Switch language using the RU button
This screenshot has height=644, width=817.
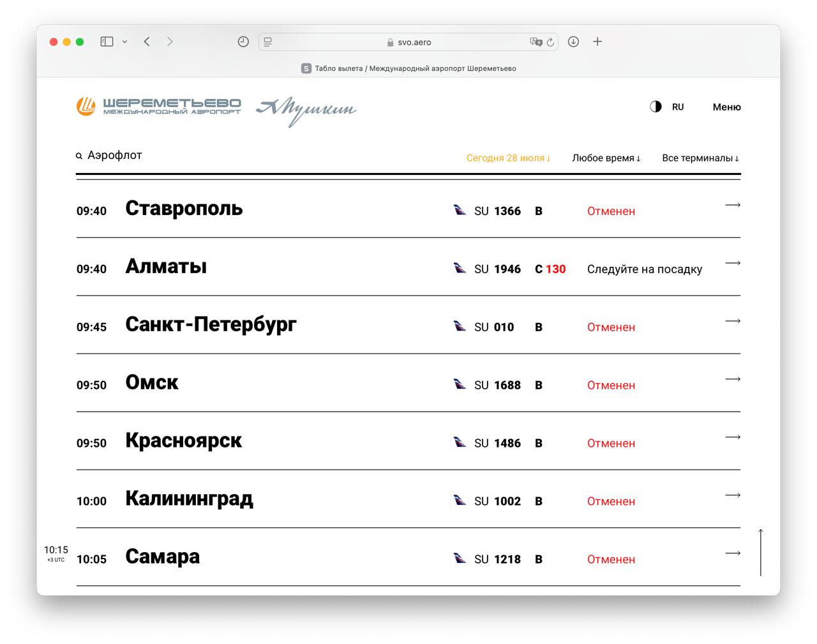(x=678, y=107)
